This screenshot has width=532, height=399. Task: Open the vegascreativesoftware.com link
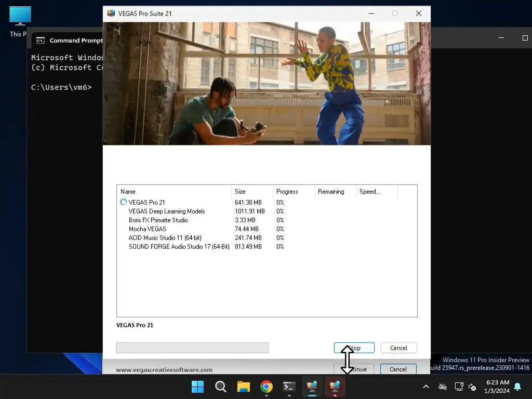click(x=164, y=369)
